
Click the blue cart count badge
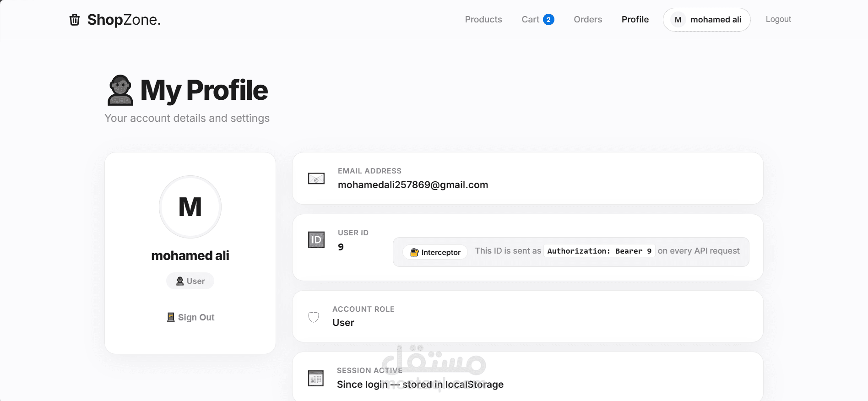[548, 20]
